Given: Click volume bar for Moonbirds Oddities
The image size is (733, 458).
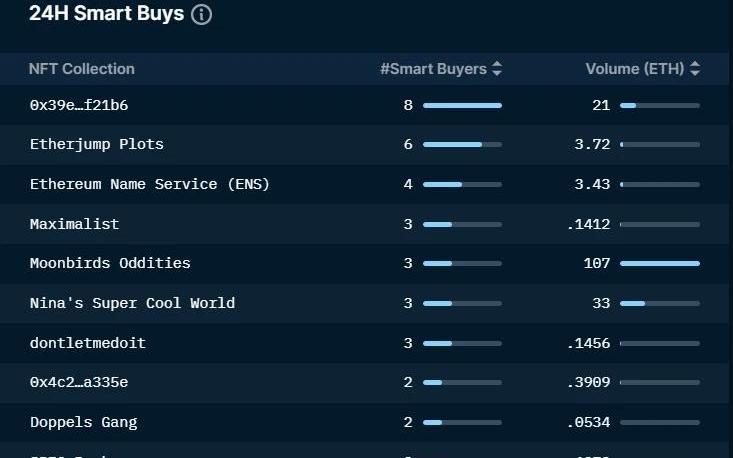Looking at the screenshot, I should point(660,264).
